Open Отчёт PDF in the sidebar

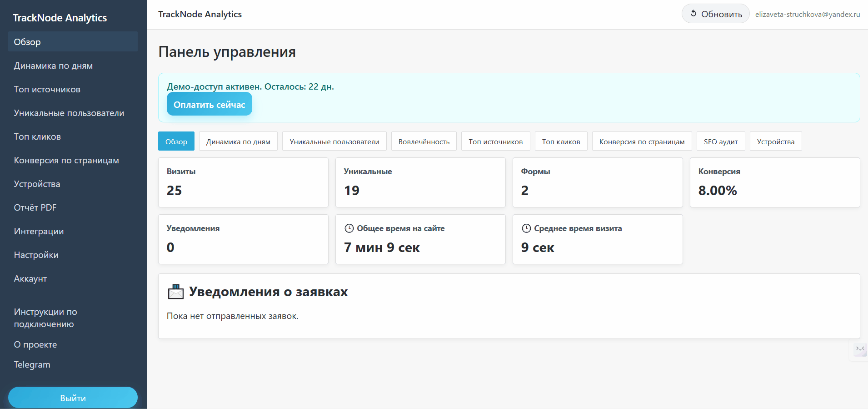pyautogui.click(x=35, y=207)
